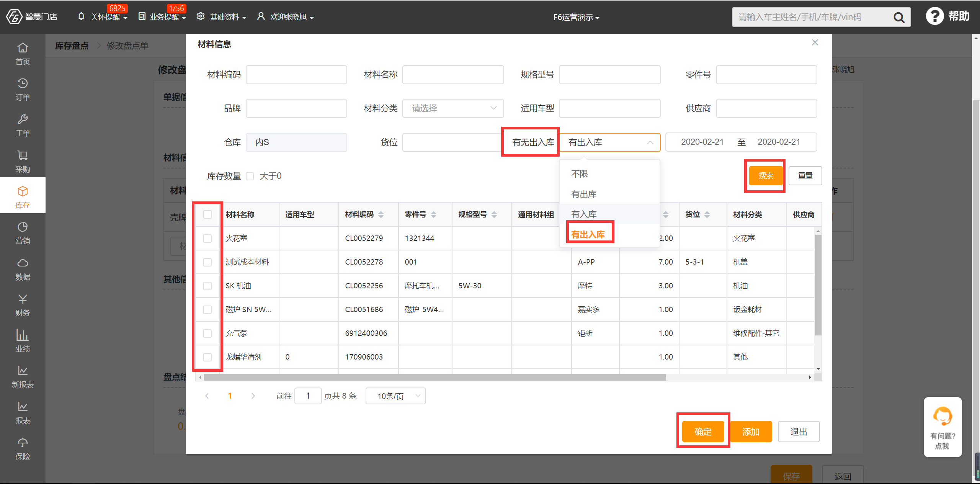Open the 工单 wrench sidebar icon
The height and width of the screenshot is (484, 980).
click(23, 126)
